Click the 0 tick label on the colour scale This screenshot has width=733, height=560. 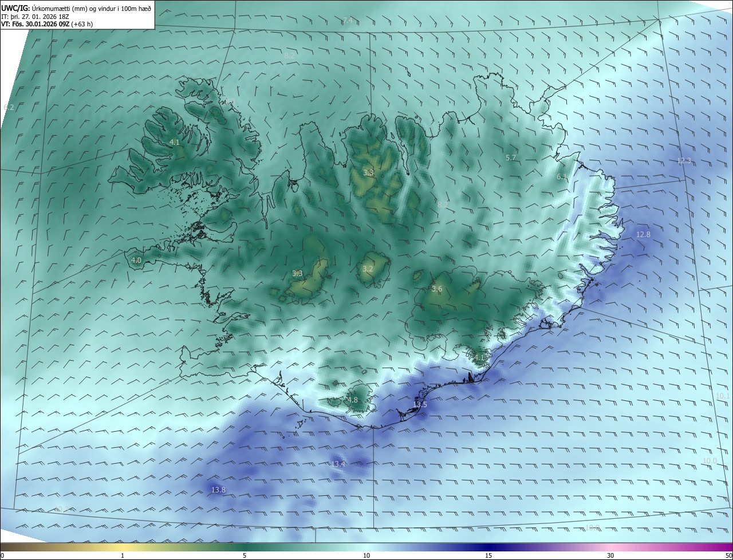[x=2, y=555]
